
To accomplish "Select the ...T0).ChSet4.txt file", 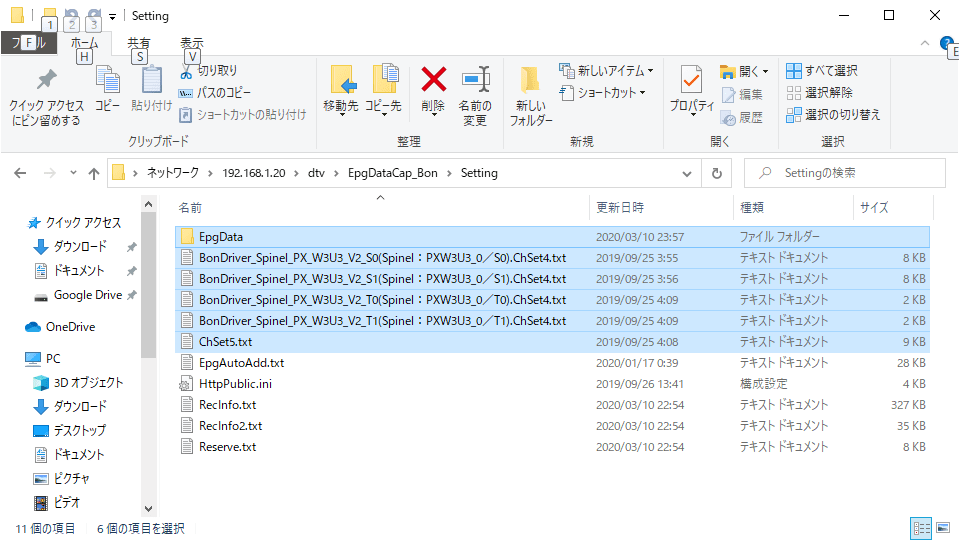I will 552,300.
